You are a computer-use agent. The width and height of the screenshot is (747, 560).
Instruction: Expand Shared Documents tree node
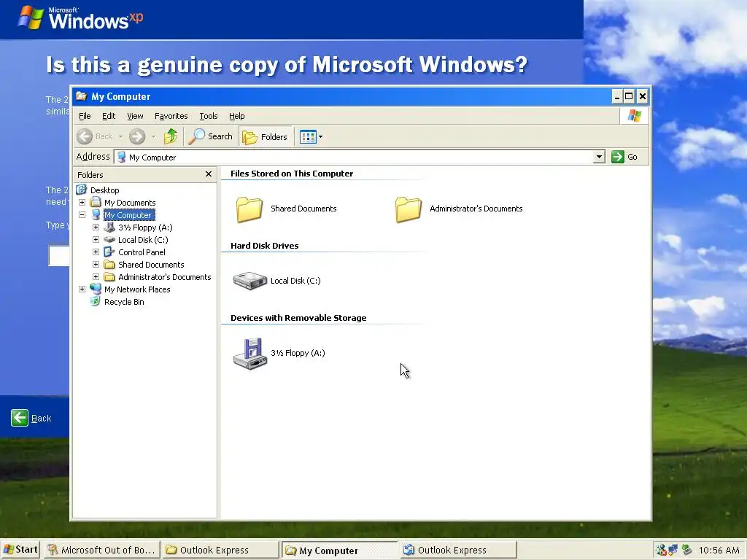(x=96, y=264)
